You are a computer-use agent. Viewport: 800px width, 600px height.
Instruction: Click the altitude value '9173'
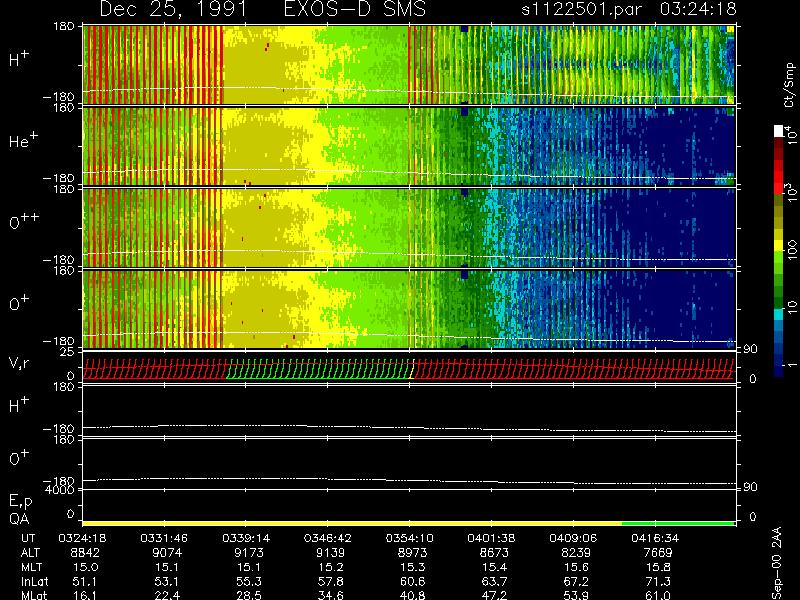[249, 553]
